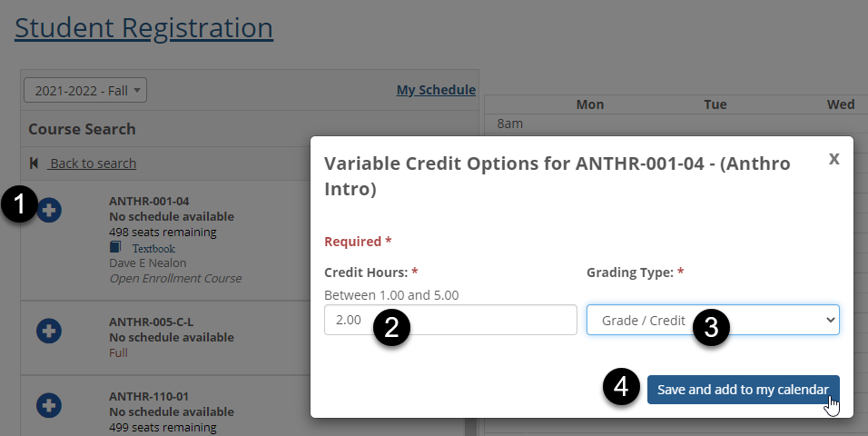Expand the Grading Type dropdown
Viewport: 868px width, 436px height.
[713, 320]
